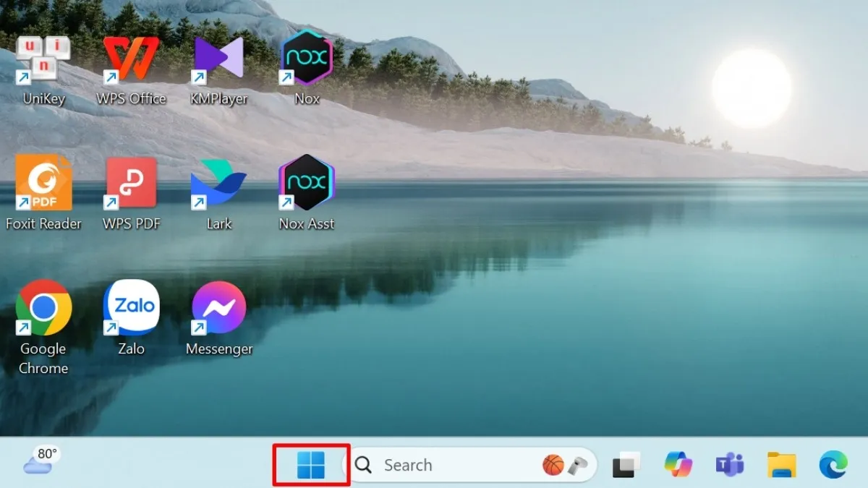The height and width of the screenshot is (488, 868).
Task: Launch Microsoft Edge from the taskbar
Action: [x=833, y=465]
